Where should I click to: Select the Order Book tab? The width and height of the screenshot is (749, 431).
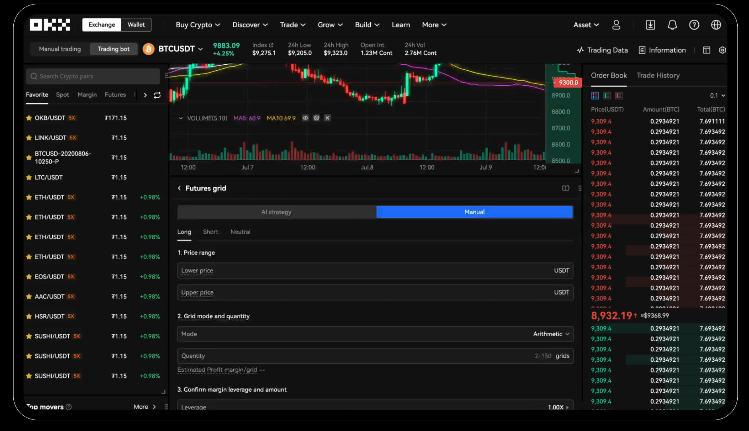(x=609, y=75)
